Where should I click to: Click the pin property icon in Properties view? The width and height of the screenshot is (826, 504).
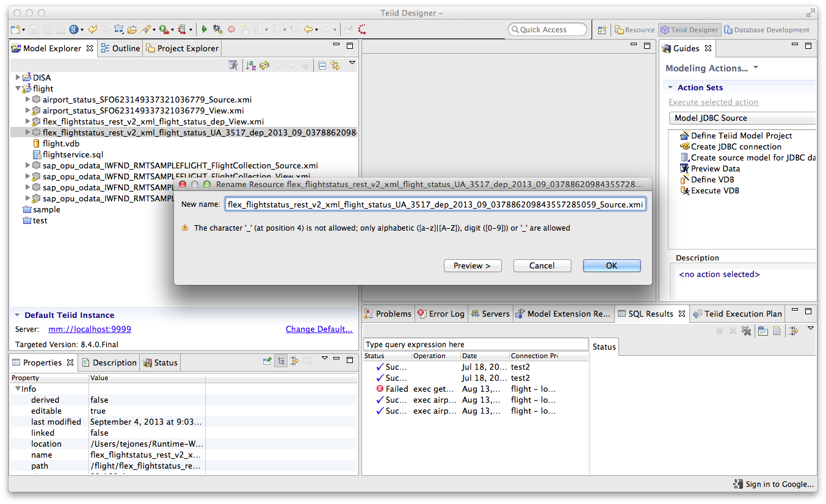pyautogui.click(x=267, y=361)
